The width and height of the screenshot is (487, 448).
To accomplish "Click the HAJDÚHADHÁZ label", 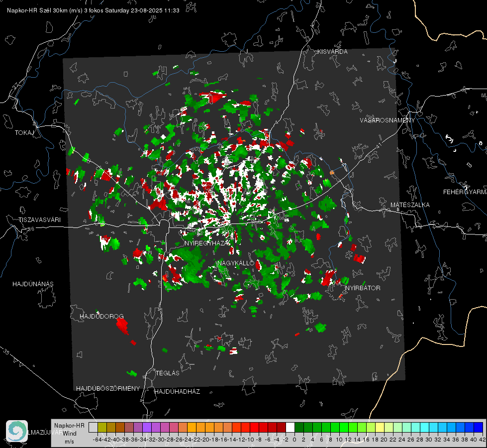I will click(x=177, y=391).
